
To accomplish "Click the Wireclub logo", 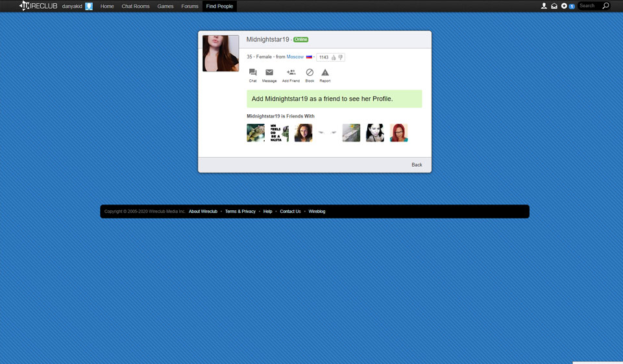I will click(x=38, y=6).
